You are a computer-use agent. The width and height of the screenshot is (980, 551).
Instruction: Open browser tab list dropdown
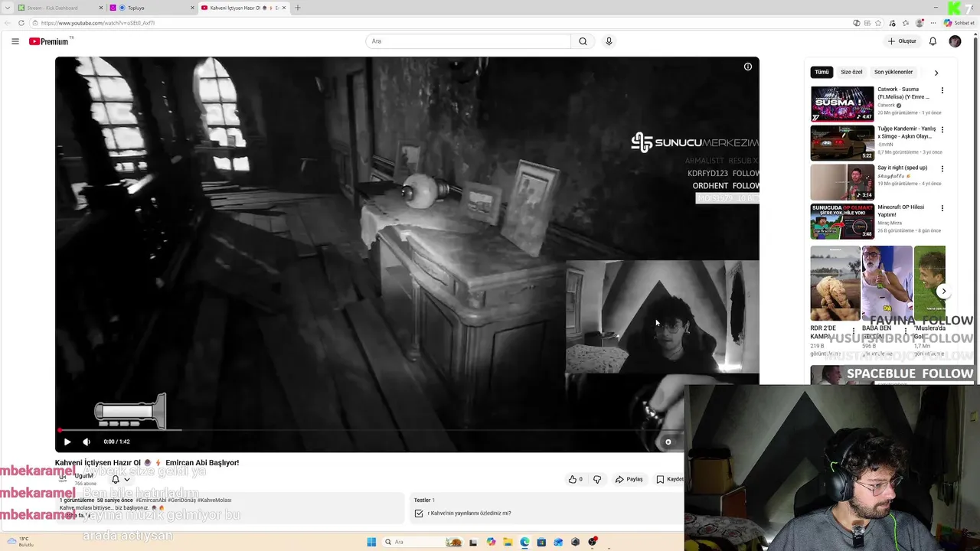click(8, 8)
